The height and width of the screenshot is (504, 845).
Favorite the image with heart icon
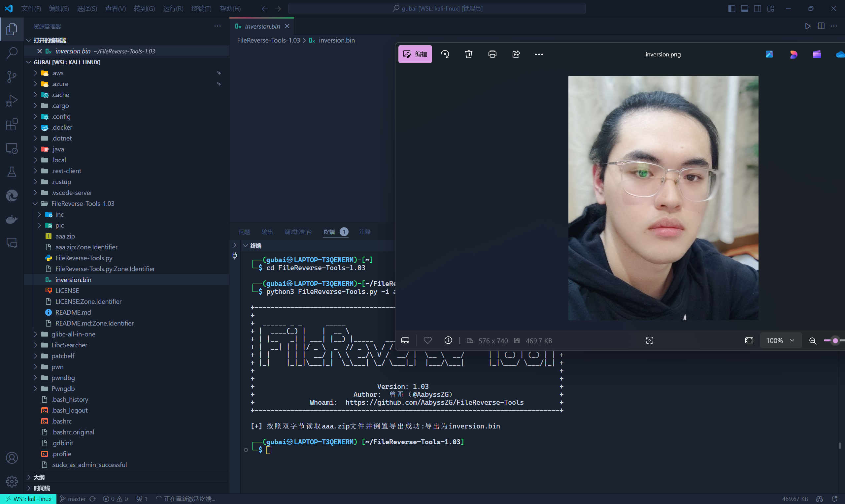tap(428, 340)
